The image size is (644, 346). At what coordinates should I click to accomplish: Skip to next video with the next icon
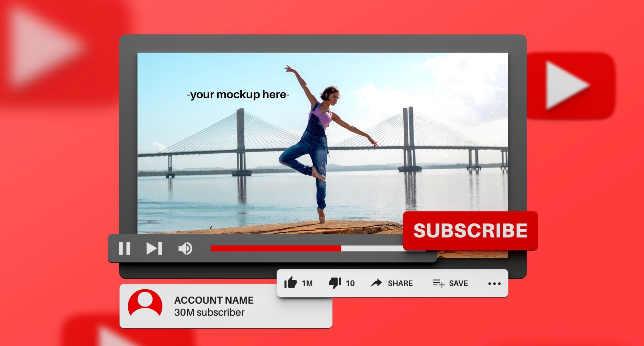point(154,248)
